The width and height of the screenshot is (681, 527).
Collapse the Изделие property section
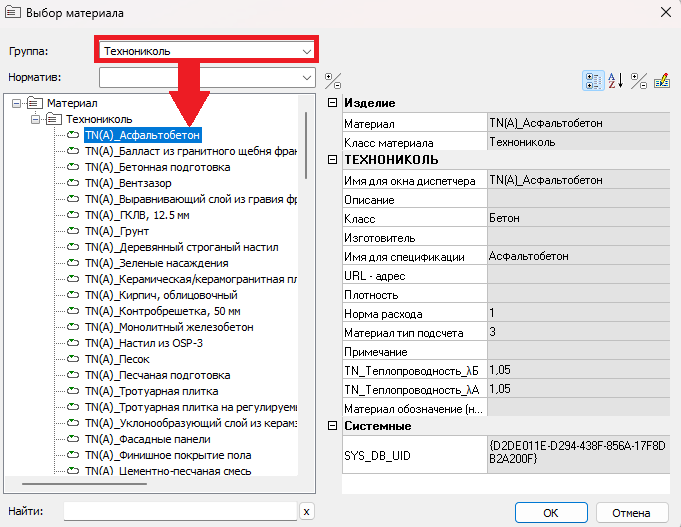pos(333,103)
